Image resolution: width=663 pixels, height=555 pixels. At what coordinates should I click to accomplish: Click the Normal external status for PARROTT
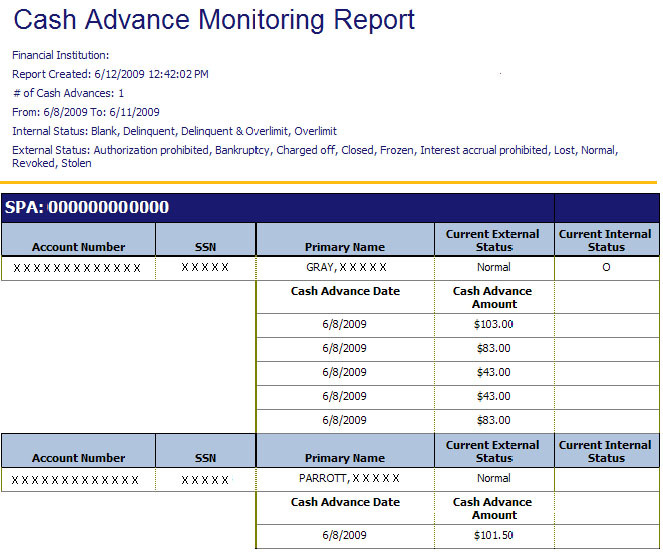493,478
